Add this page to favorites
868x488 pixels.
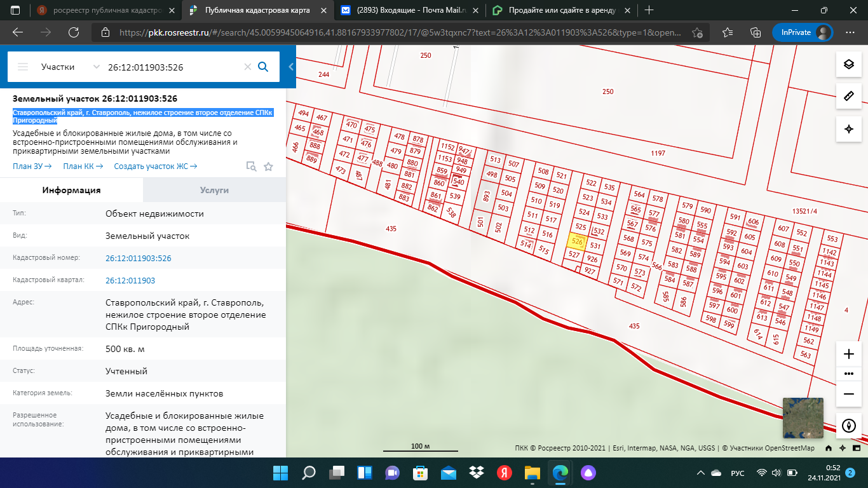(698, 32)
